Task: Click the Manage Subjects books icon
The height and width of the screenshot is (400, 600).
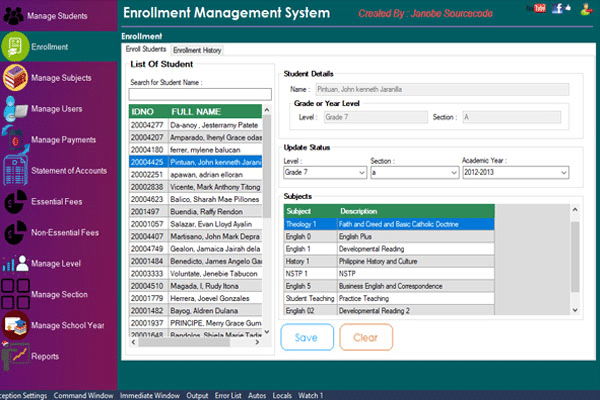Action: coord(15,77)
